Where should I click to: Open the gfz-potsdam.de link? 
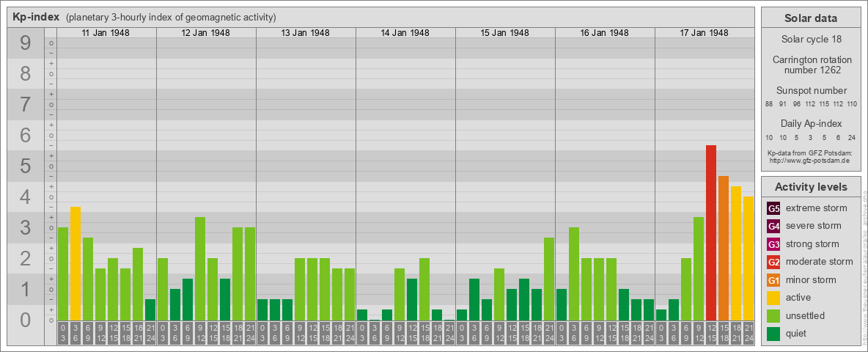coord(811,161)
